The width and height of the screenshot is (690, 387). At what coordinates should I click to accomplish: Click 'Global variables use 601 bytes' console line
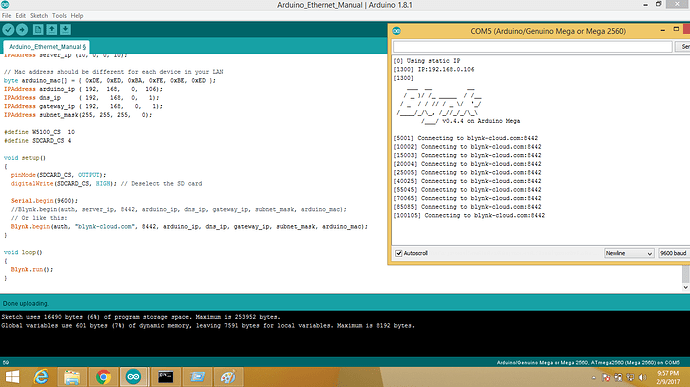(208, 326)
